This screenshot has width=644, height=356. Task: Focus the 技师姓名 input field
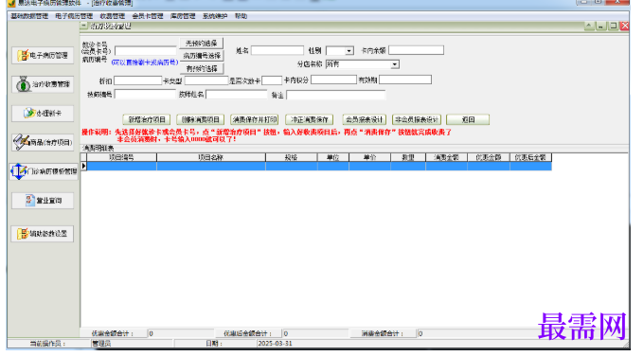(236, 95)
